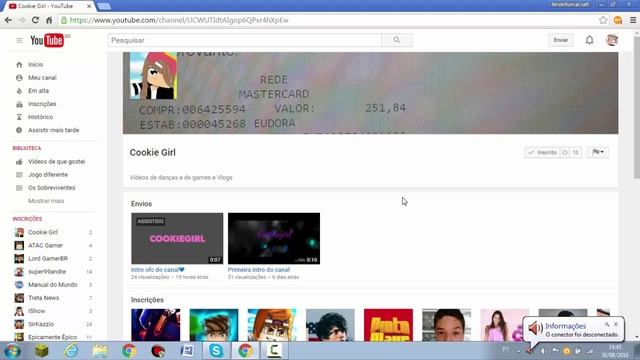Click the browser home icon
640x360 pixels.
(49, 20)
